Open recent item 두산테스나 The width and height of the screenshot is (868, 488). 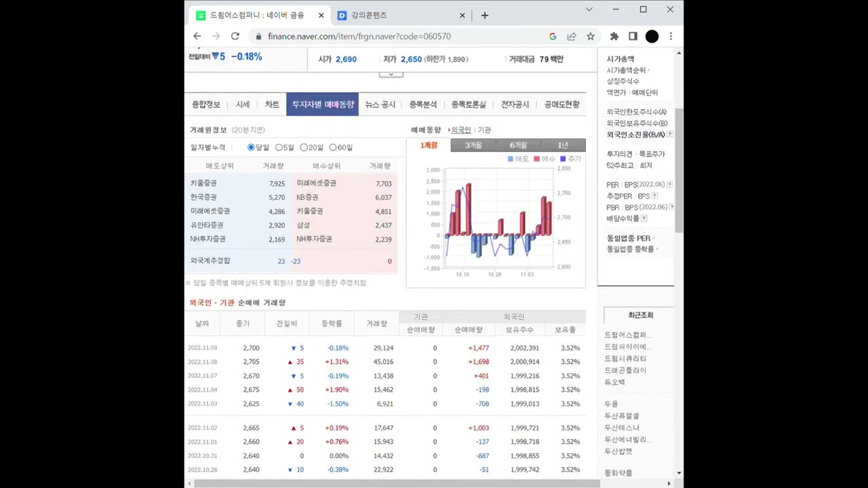tap(622, 428)
